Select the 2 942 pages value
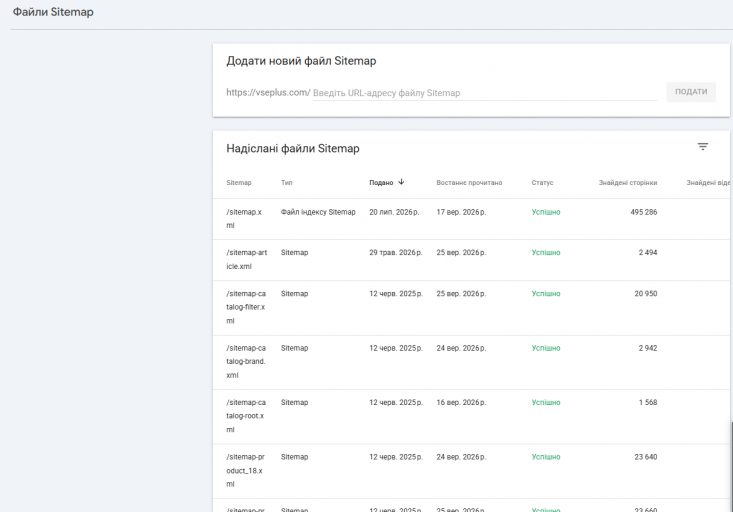The image size is (733, 512). tap(648, 348)
